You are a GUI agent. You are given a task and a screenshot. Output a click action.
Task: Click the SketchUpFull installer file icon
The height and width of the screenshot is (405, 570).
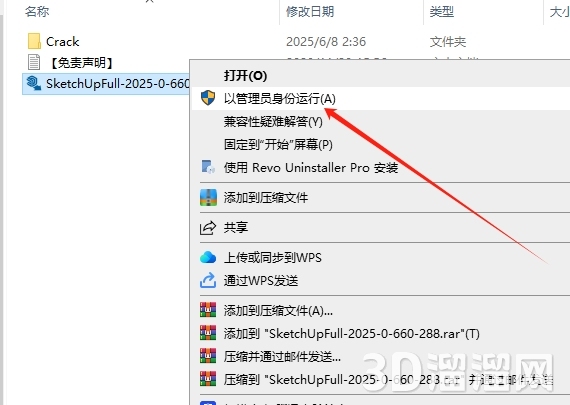pos(34,83)
